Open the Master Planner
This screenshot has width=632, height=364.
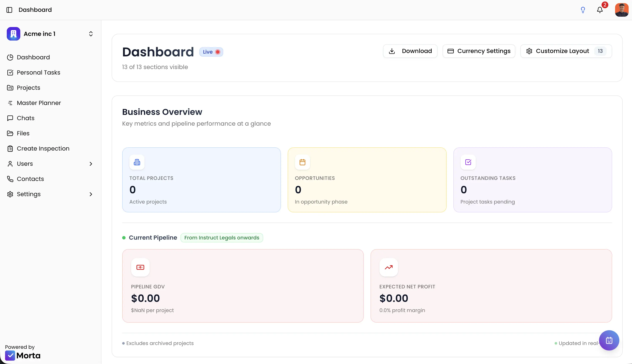coord(39,103)
